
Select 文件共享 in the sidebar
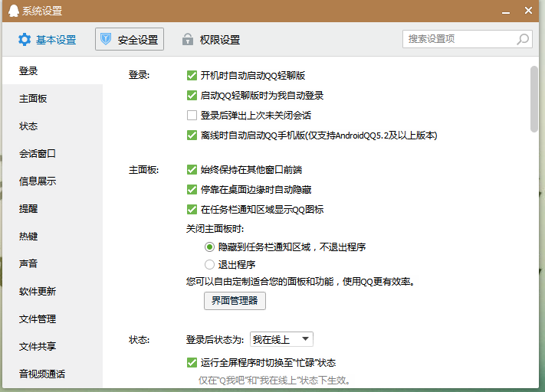pos(52,346)
